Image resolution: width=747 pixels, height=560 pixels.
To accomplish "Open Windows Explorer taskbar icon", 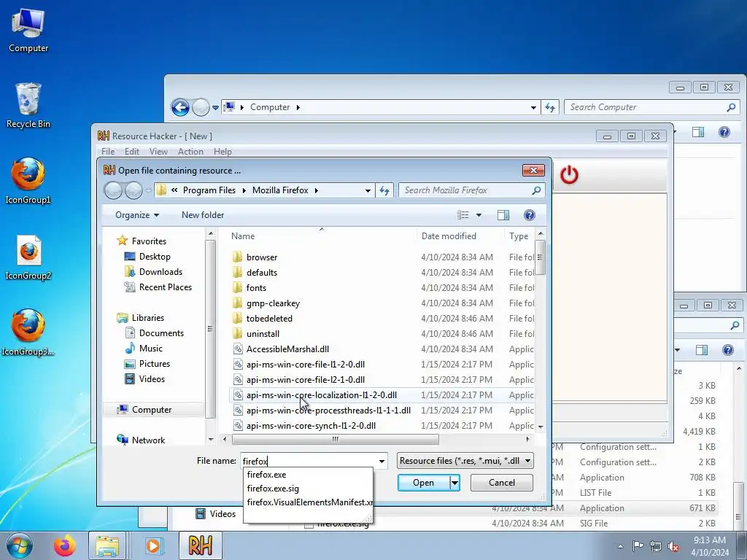I will (x=107, y=545).
